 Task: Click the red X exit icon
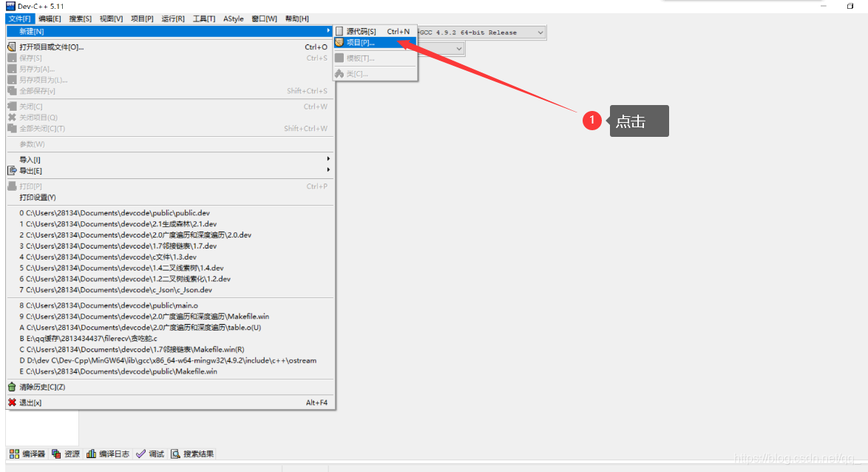tap(12, 402)
